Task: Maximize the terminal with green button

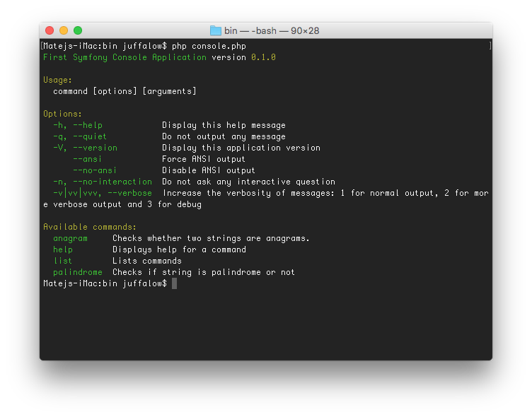Action: point(78,30)
